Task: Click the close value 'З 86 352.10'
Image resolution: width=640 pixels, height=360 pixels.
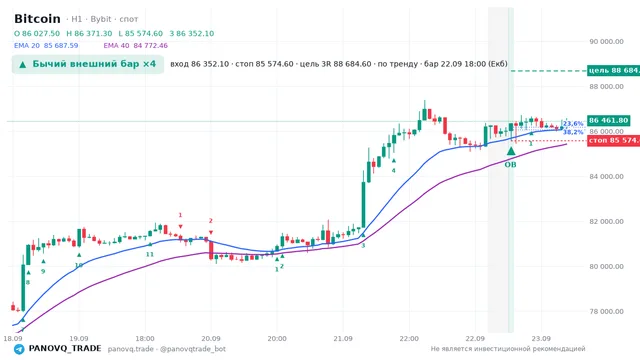Action: point(192,33)
